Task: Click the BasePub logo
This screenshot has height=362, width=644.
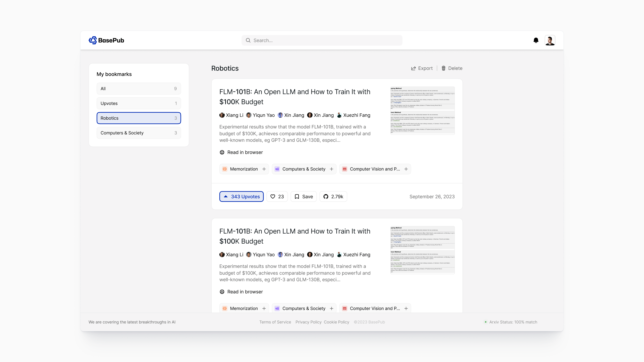Action: 106,40
